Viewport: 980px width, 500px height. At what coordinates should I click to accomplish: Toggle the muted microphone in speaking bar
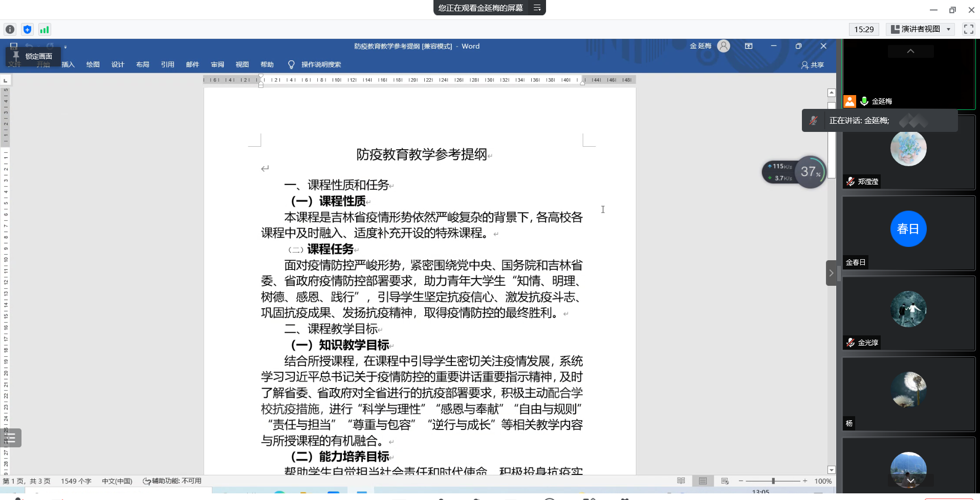[813, 121]
